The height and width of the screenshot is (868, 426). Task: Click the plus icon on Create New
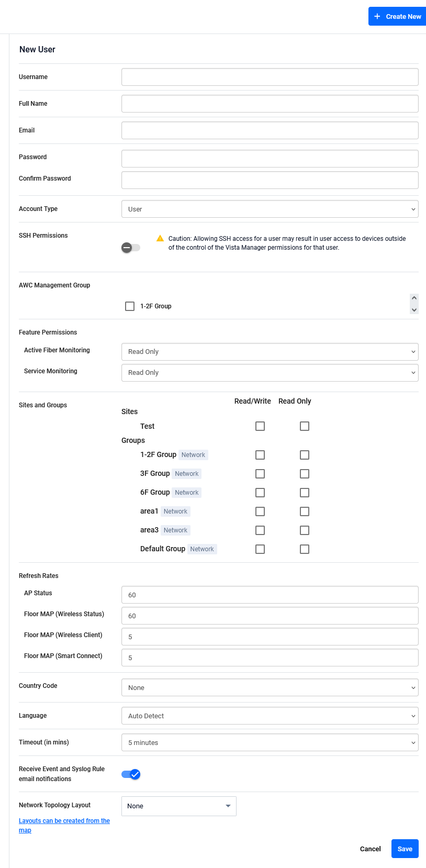pyautogui.click(x=377, y=16)
